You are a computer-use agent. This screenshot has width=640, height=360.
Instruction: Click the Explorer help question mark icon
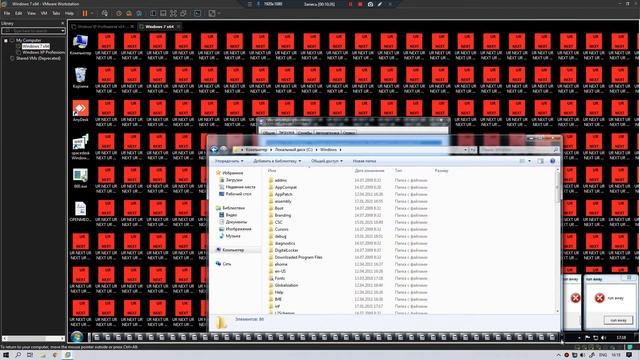552,161
